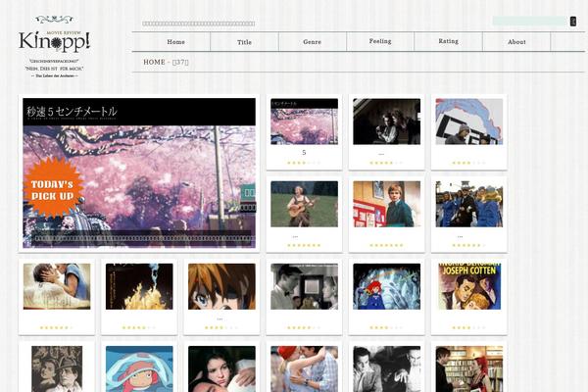This screenshot has width=588, height=392.
Task: Click the search input field
Action: [530, 21]
